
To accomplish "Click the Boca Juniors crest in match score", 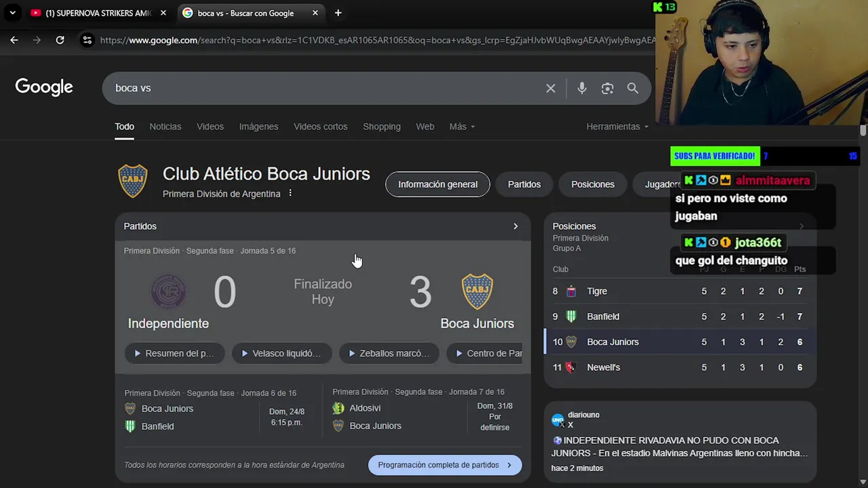I will click(x=477, y=292).
